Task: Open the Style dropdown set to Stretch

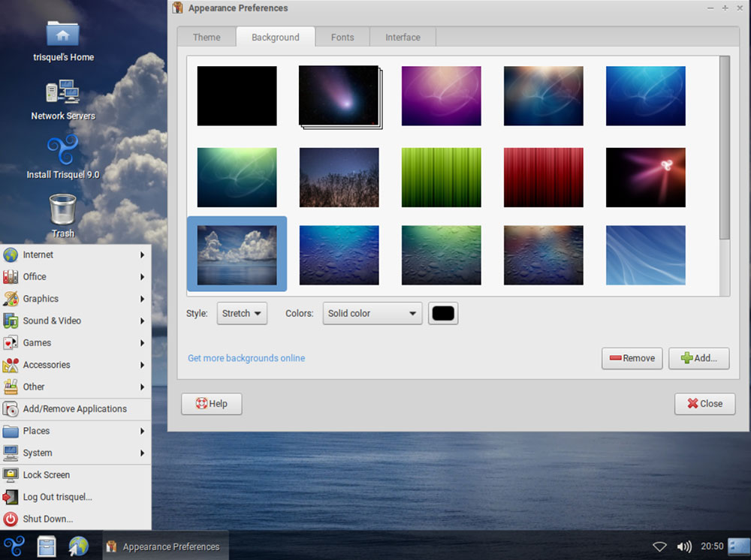Action: (x=242, y=314)
